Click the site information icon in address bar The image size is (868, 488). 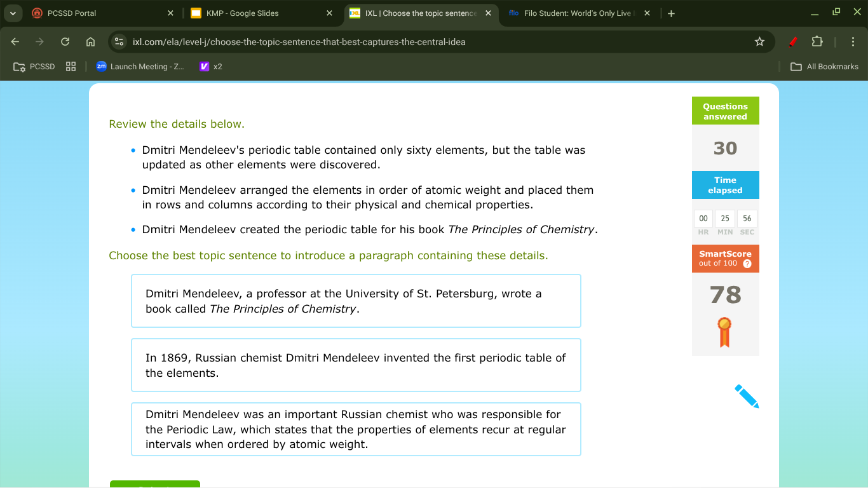coord(119,41)
